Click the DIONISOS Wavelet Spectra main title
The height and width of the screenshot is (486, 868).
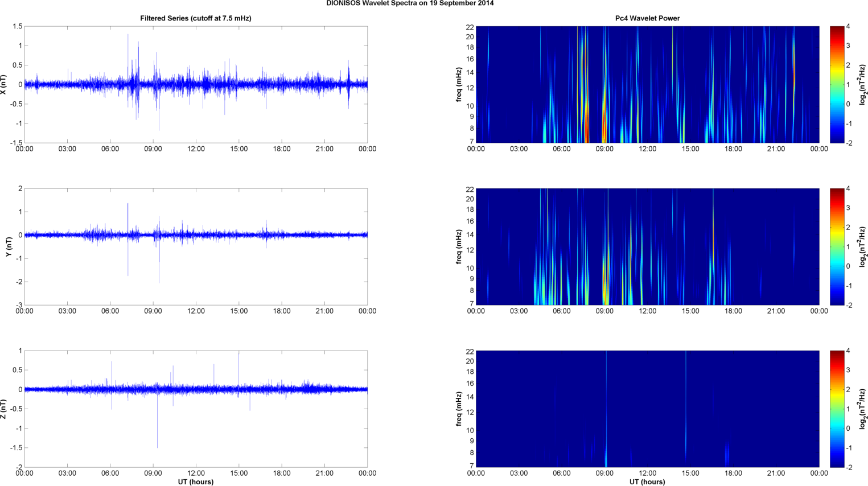click(410, 3)
